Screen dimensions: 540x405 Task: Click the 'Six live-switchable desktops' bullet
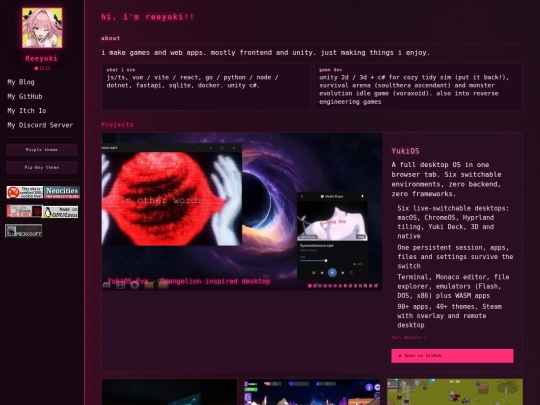[453, 222]
